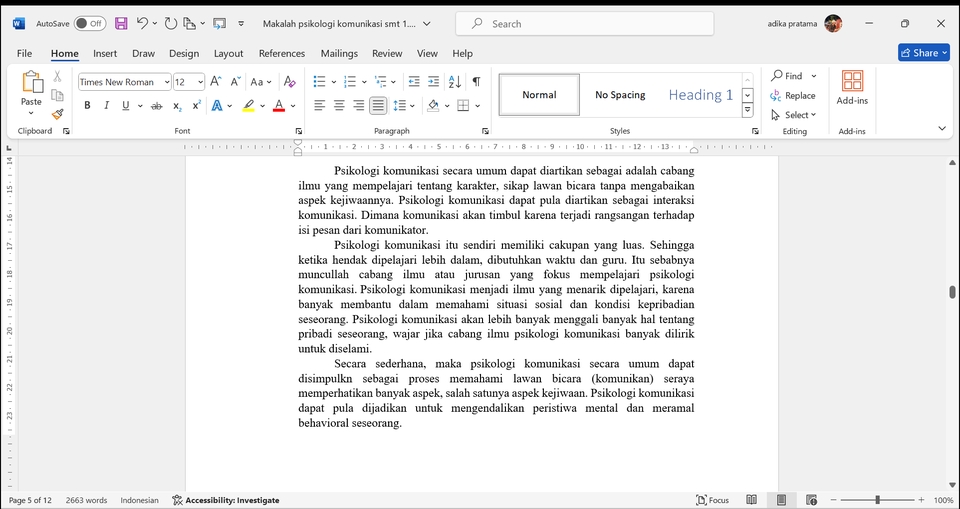Apply superscript formatting
Screen dimensions: 960x509
point(197,106)
